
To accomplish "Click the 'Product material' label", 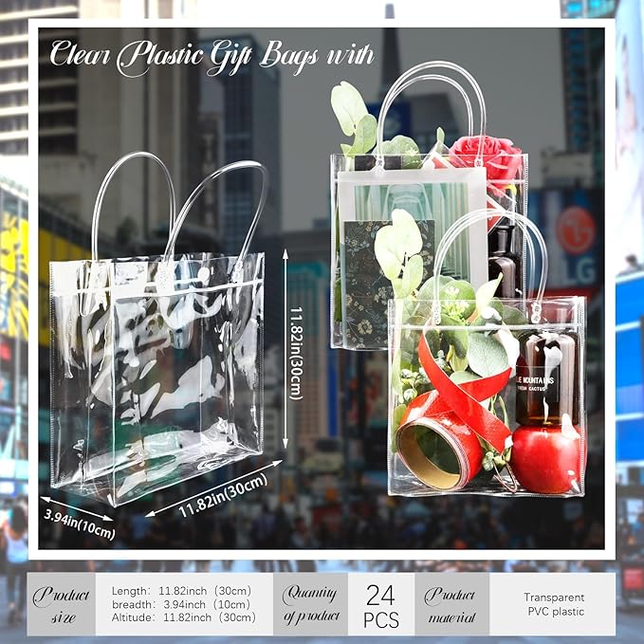I will click(451, 604).
